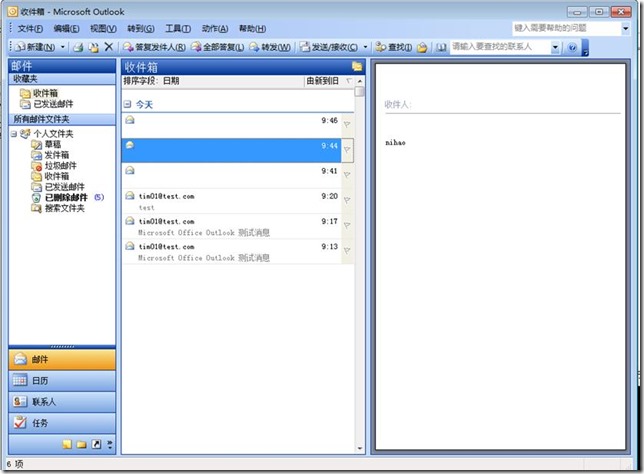Open the Send/Receive dropdown arrow
This screenshot has height=474, width=644.
click(365, 47)
